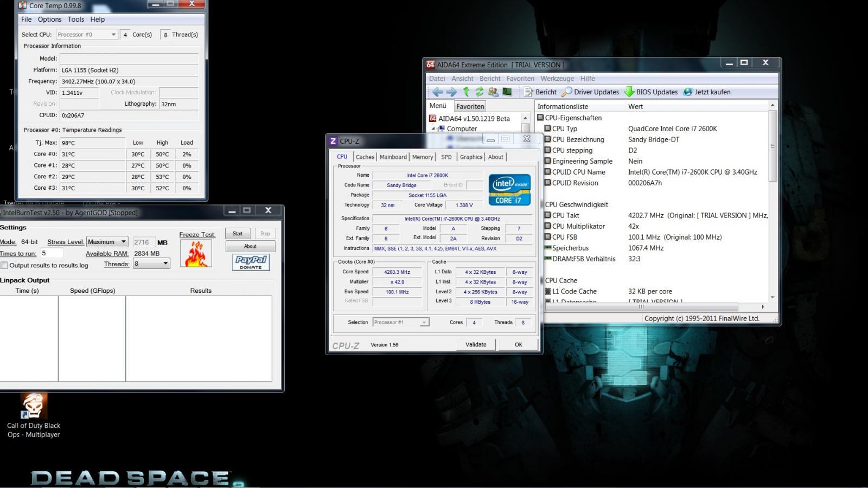
Task: Click the CPU-Z title bar Z icon
Action: coord(333,141)
